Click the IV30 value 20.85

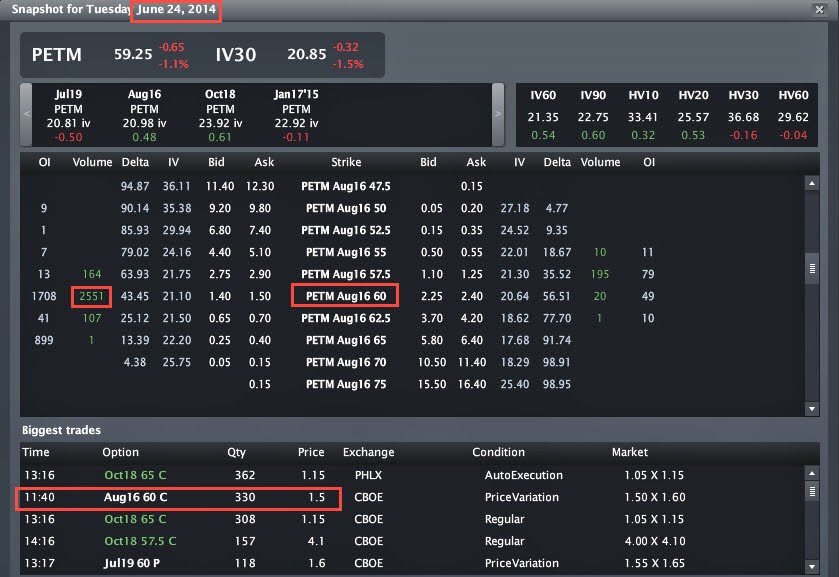[x=307, y=55]
